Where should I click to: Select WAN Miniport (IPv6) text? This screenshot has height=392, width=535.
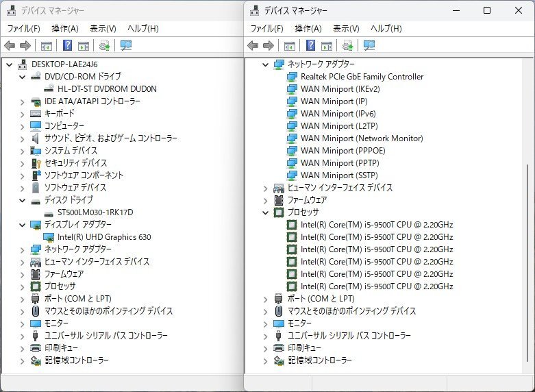click(338, 114)
